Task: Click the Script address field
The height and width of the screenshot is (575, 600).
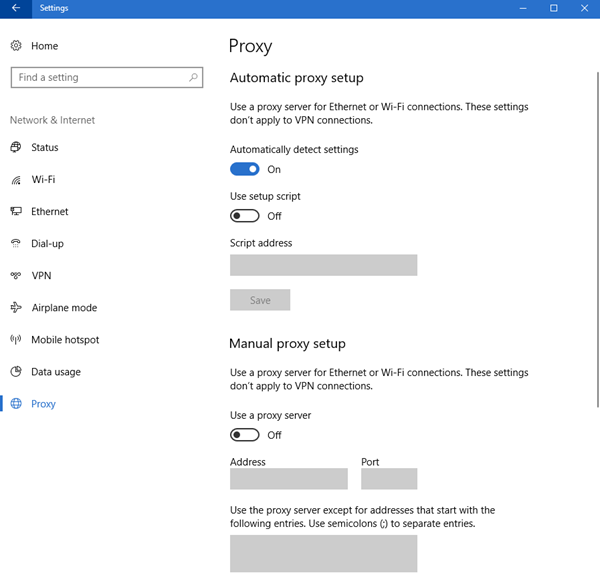Action: pos(323,265)
